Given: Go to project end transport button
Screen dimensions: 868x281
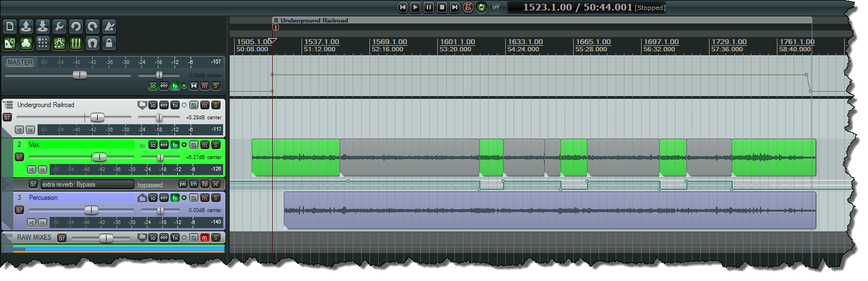Looking at the screenshot, I should click(x=455, y=7).
